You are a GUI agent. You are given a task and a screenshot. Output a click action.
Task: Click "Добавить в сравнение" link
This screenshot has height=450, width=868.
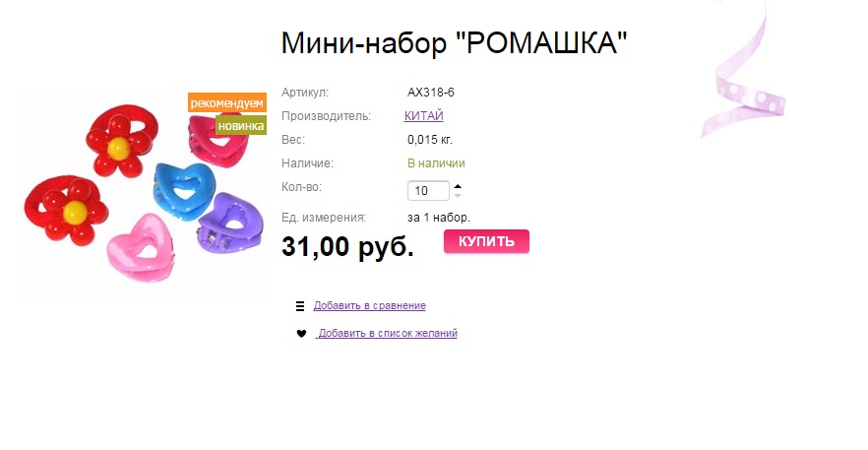tap(369, 306)
